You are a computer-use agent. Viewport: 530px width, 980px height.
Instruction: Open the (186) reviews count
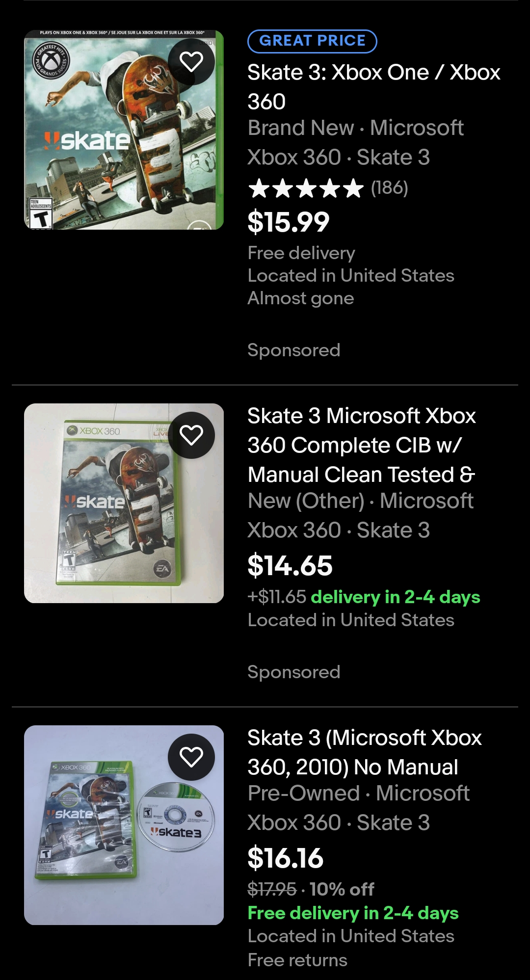click(x=390, y=188)
